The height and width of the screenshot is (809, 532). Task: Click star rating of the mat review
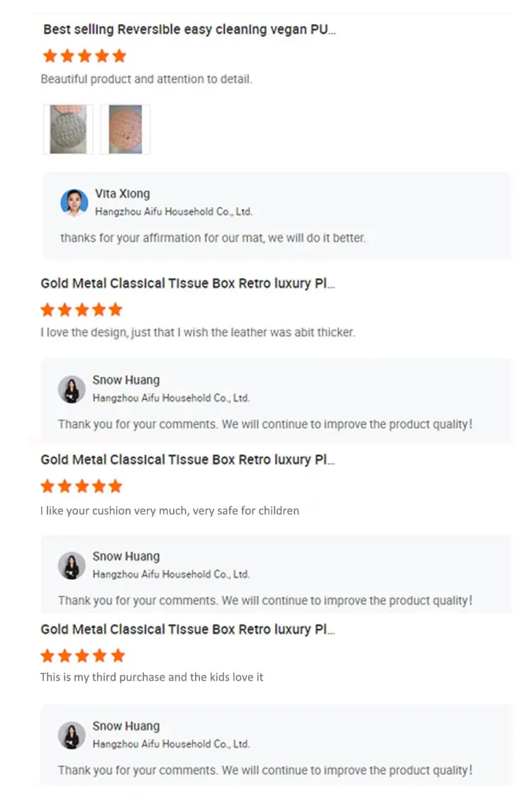[84, 55]
